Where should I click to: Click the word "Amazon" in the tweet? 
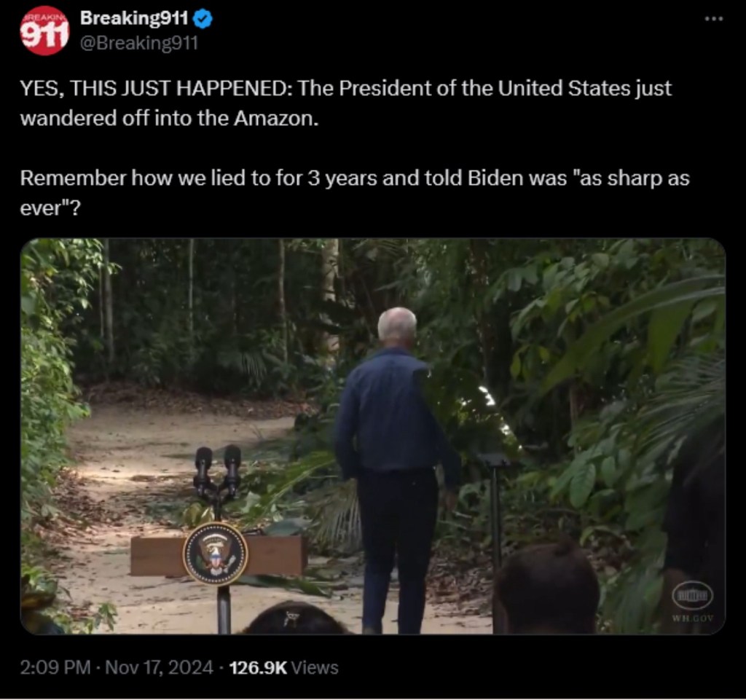(x=274, y=118)
